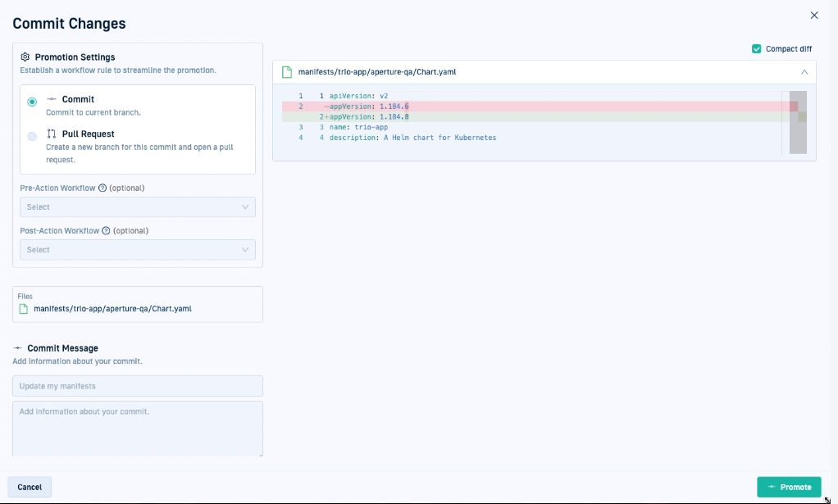Open the Post-Action Workflow dropdown
The image size is (838, 504).
tap(137, 250)
